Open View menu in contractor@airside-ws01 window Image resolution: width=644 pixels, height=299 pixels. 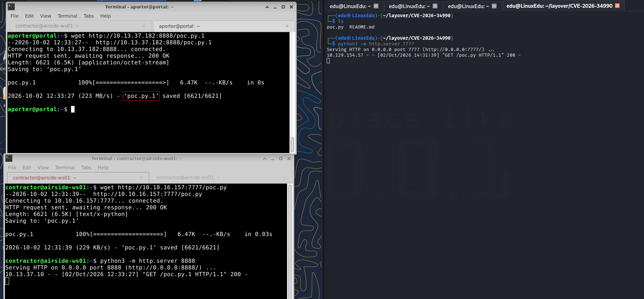pos(43,167)
